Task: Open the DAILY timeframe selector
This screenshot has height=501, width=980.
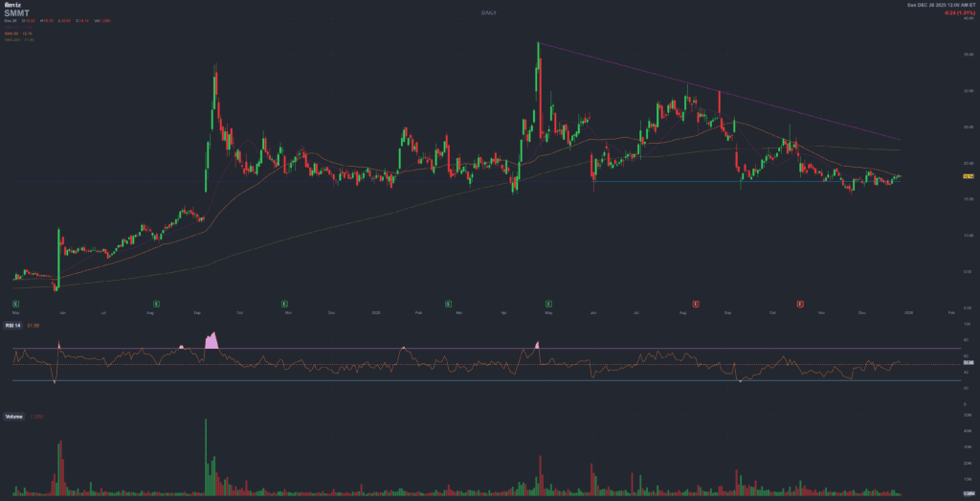Action: pos(488,11)
